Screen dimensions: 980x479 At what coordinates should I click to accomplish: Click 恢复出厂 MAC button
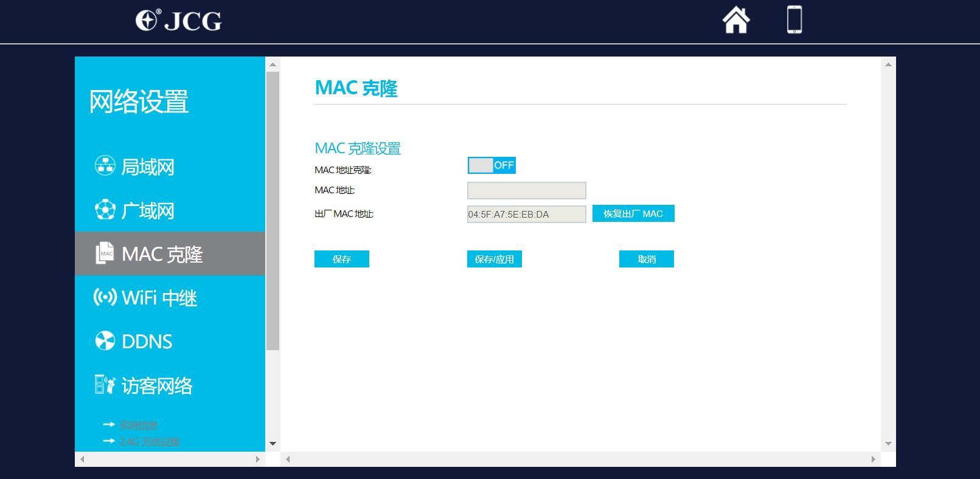[x=633, y=213]
